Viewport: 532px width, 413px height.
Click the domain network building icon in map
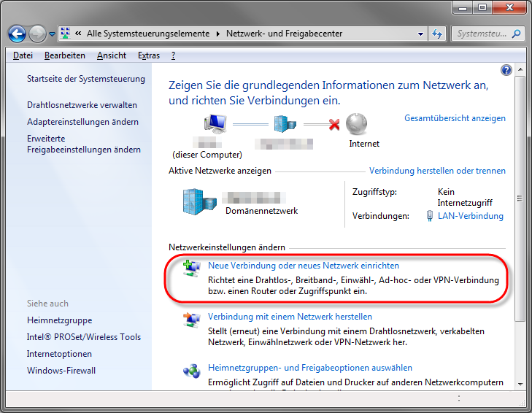pyautogui.click(x=285, y=123)
